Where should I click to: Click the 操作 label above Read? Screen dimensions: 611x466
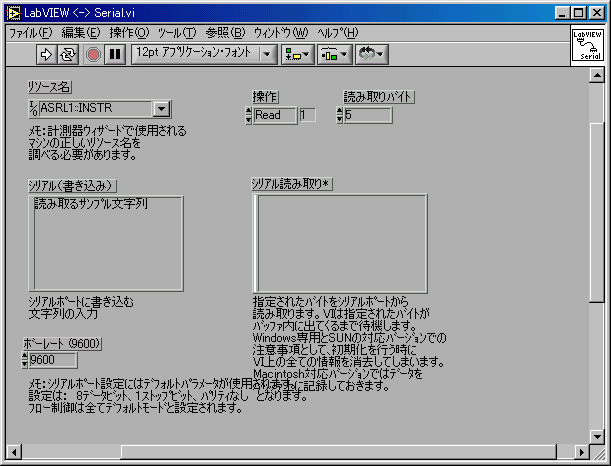pyautogui.click(x=265, y=97)
